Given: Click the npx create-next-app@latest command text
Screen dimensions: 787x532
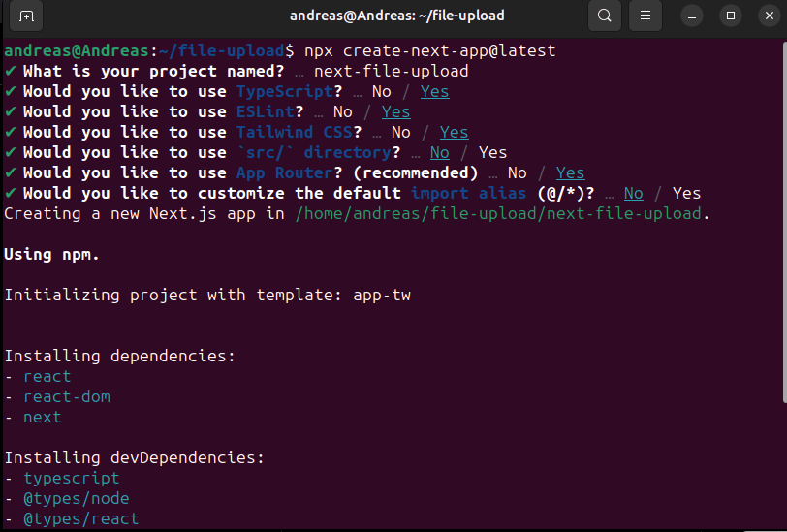Looking at the screenshot, I should [429, 50].
